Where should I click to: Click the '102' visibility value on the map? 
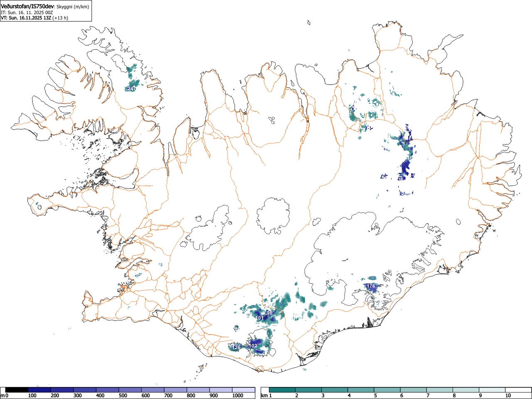(253, 346)
